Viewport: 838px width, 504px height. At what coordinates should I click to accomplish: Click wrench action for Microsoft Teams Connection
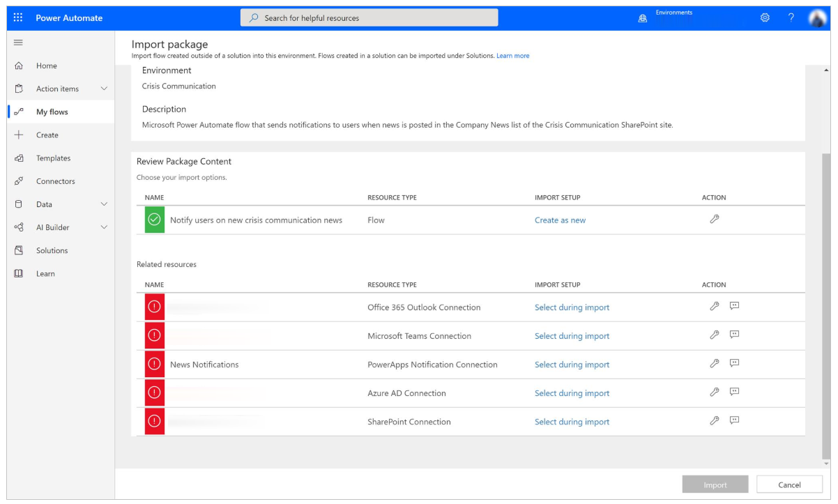click(714, 335)
